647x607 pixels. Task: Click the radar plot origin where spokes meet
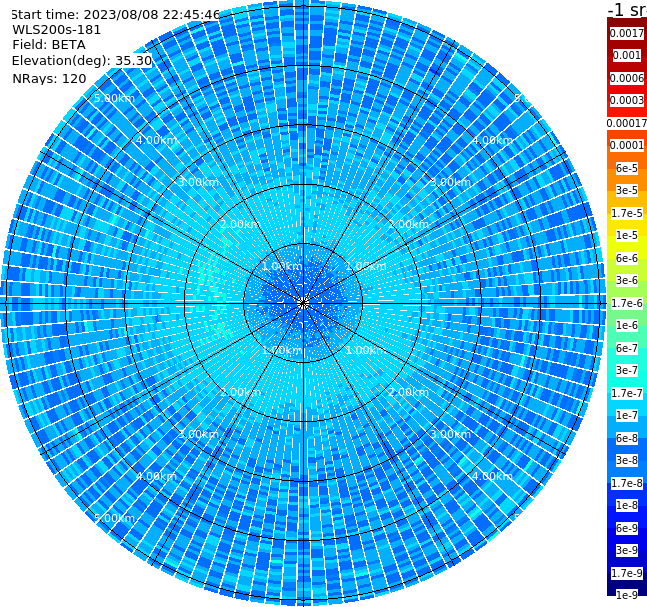303,303
